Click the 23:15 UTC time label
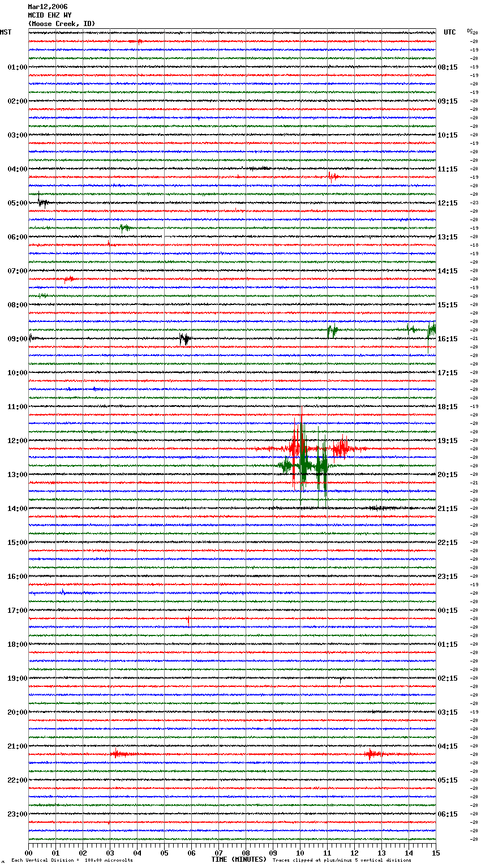Image resolution: width=481 pixels, height=868 pixels. coord(448,577)
